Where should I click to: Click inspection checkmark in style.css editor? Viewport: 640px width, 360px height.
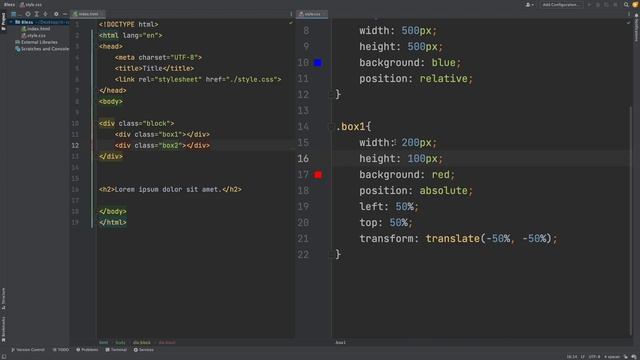pyautogui.click(x=628, y=23)
